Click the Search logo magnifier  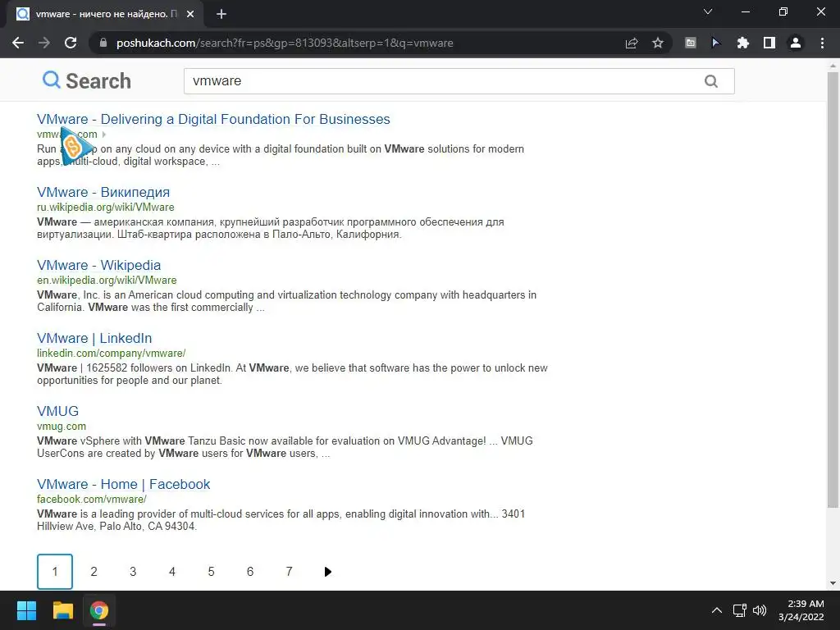(52, 80)
